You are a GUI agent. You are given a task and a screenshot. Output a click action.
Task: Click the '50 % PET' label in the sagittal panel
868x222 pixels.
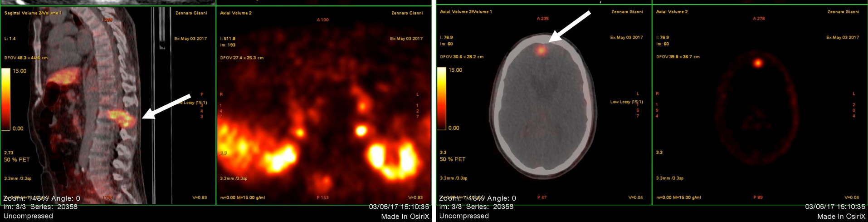coord(17,160)
